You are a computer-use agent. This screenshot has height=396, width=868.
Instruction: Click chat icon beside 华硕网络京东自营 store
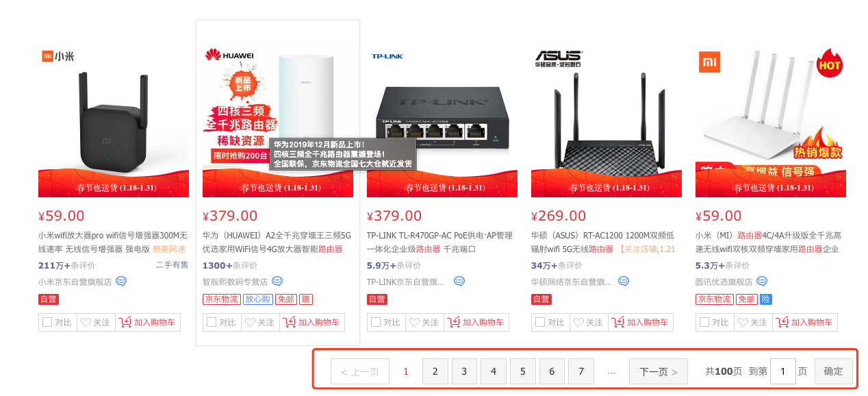pos(624,281)
